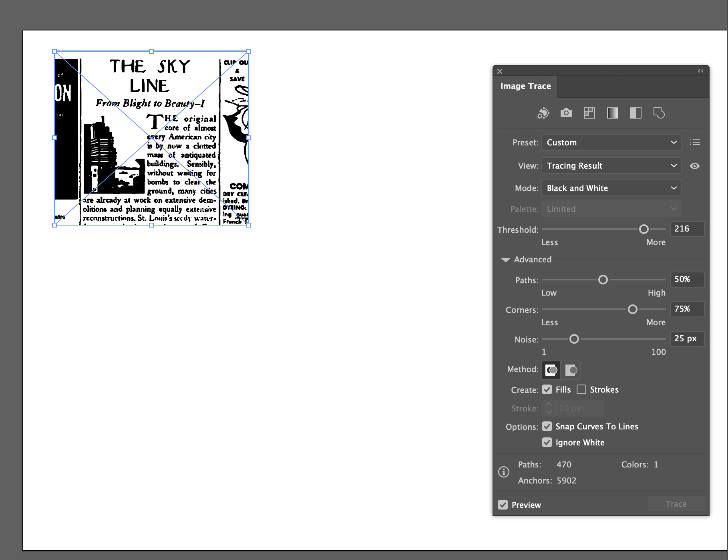Open the Preset dropdown showing Custom

point(611,142)
